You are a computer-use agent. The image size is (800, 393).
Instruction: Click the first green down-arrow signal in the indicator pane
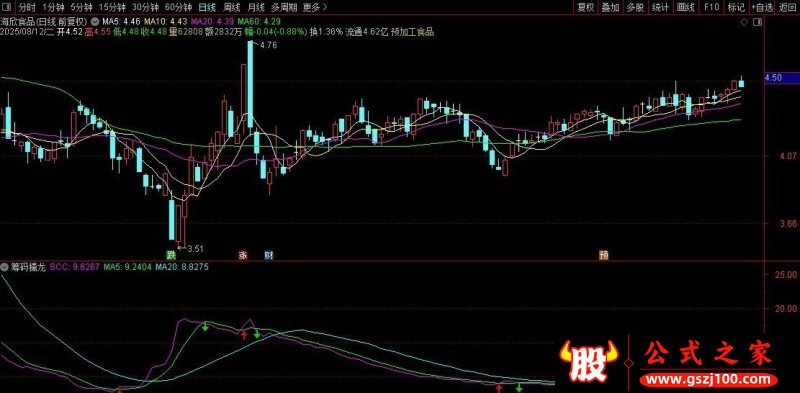(205, 327)
